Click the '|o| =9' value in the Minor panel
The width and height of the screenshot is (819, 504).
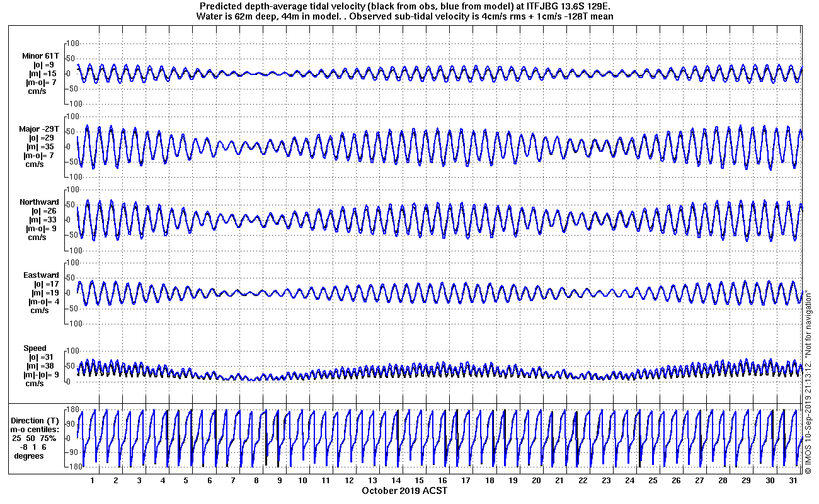pyautogui.click(x=43, y=65)
